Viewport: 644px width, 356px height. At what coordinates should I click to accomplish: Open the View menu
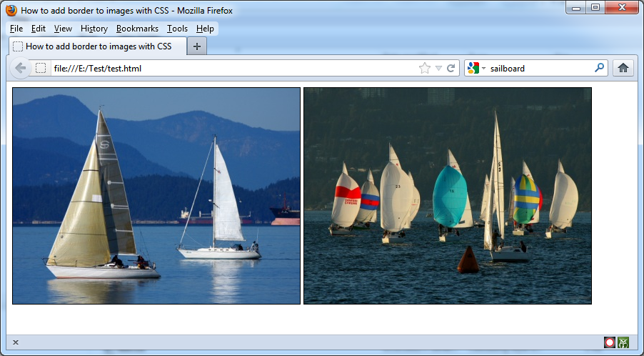(63, 29)
